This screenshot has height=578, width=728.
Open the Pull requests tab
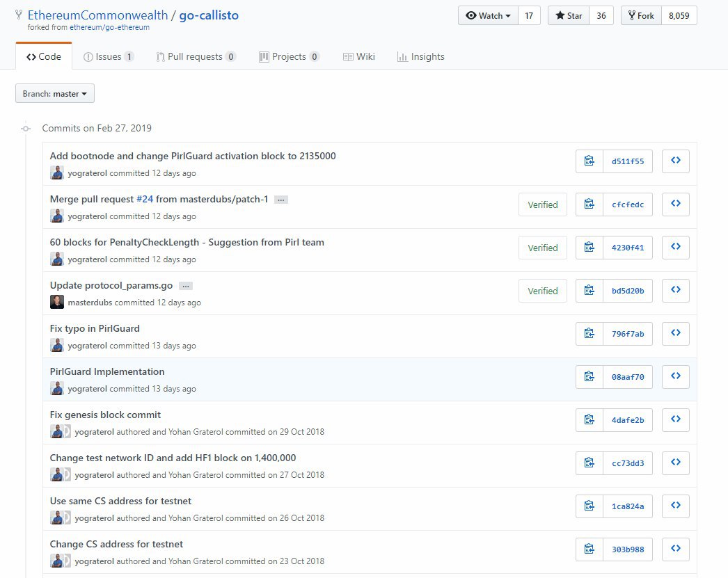(196, 56)
